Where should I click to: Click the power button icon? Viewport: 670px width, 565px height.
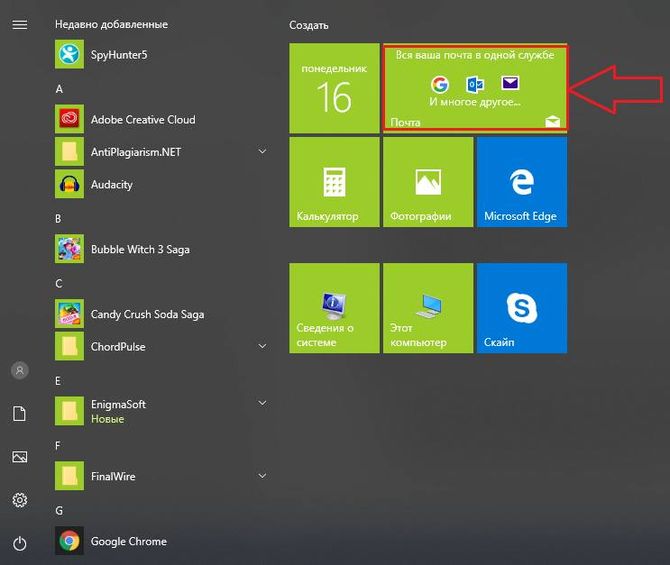pyautogui.click(x=19, y=543)
